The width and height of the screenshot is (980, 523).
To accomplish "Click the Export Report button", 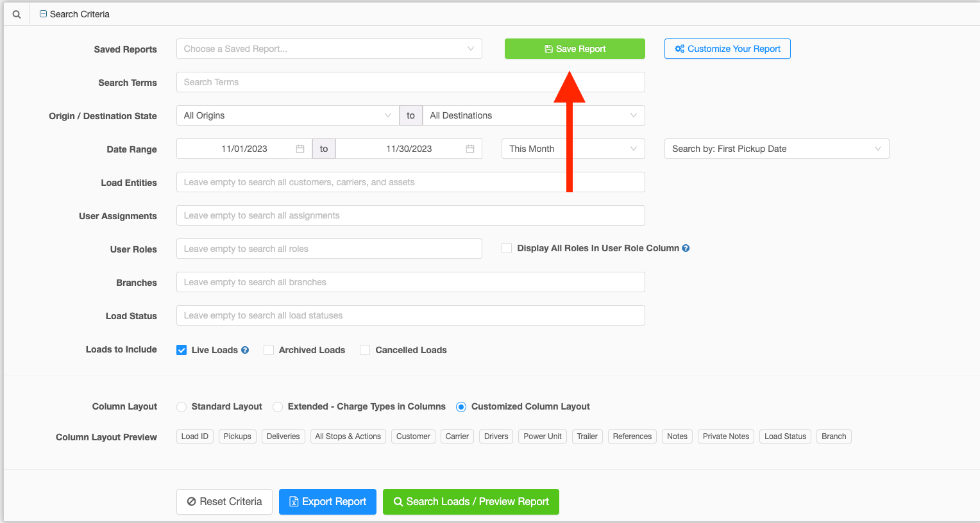I will 328,502.
